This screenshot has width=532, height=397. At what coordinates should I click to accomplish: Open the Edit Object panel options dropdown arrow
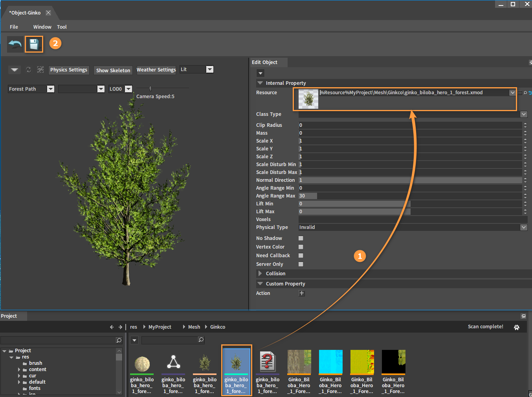click(260, 73)
